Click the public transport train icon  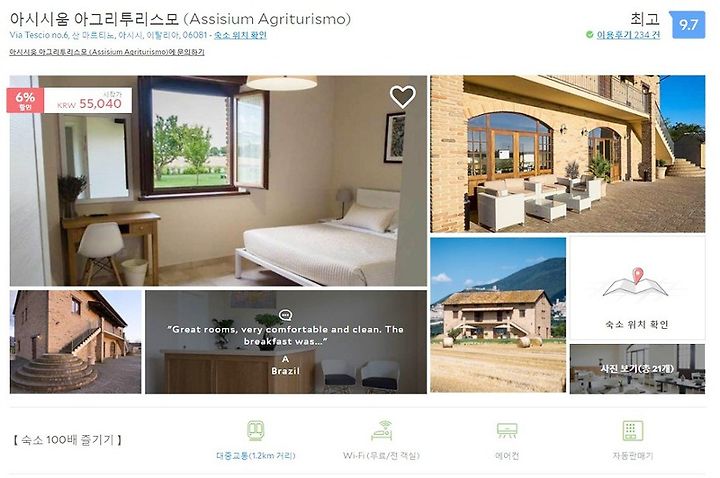click(255, 431)
